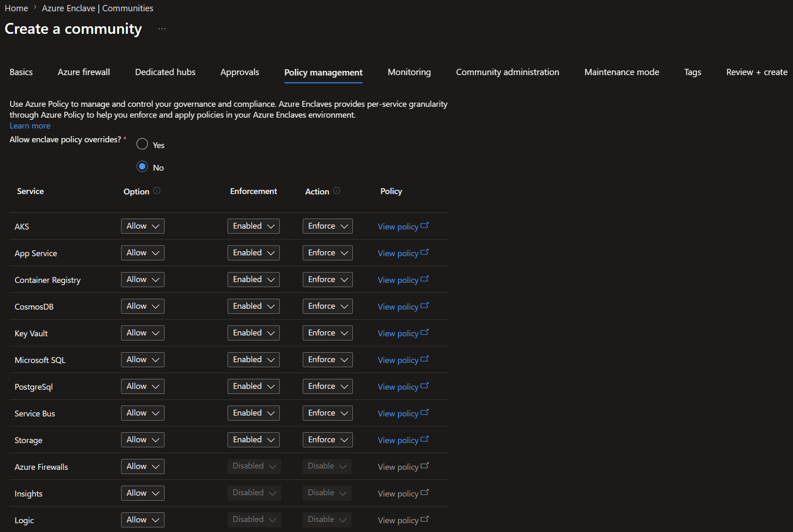View the CosmosDB policy
Viewport: 793px width, 532px height.
pyautogui.click(x=403, y=306)
